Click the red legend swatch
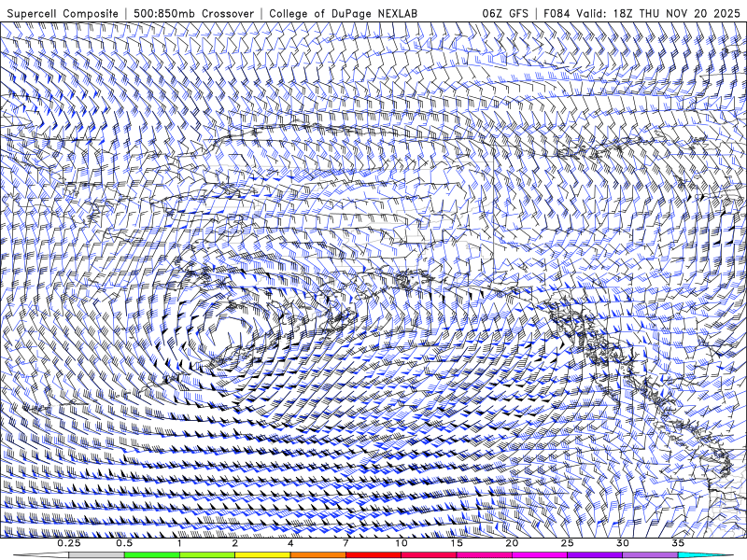 tap(373, 555)
